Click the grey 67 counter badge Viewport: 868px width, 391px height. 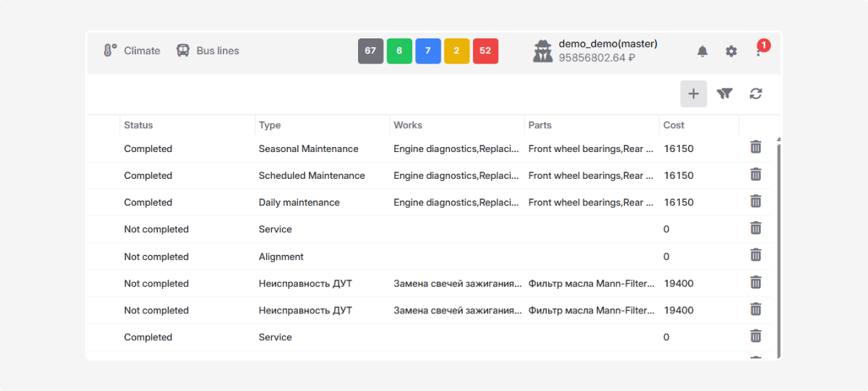(370, 51)
